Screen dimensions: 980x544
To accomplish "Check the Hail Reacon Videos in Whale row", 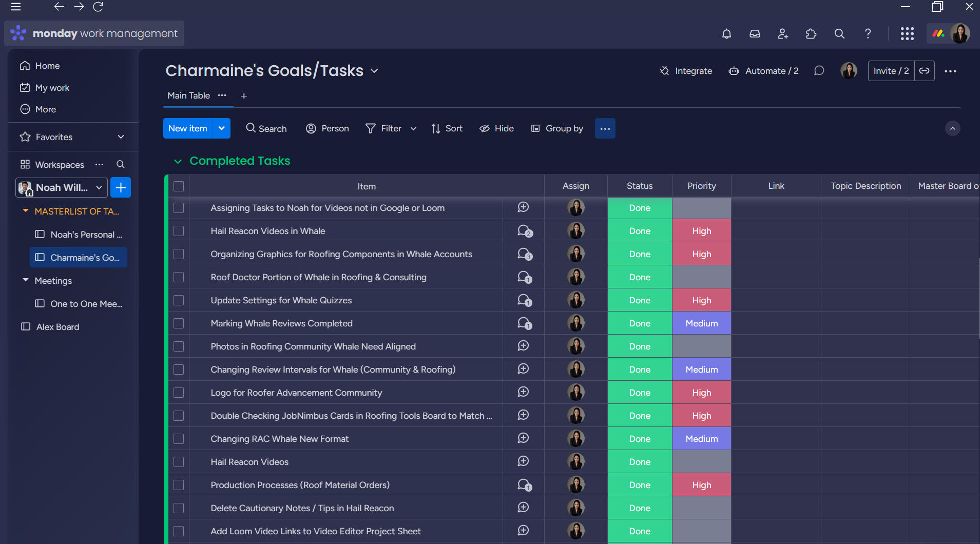I will tap(179, 231).
